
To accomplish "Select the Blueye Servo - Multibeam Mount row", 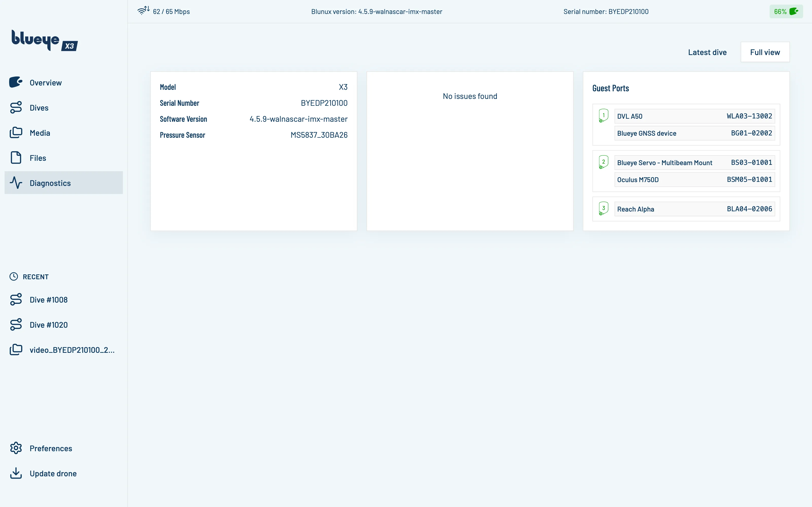I will coord(694,163).
